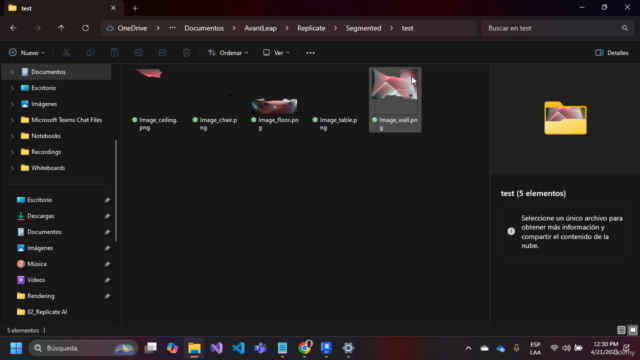This screenshot has height=360, width=640.
Task: Click the Paste clipboard icon
Action: click(x=114, y=53)
